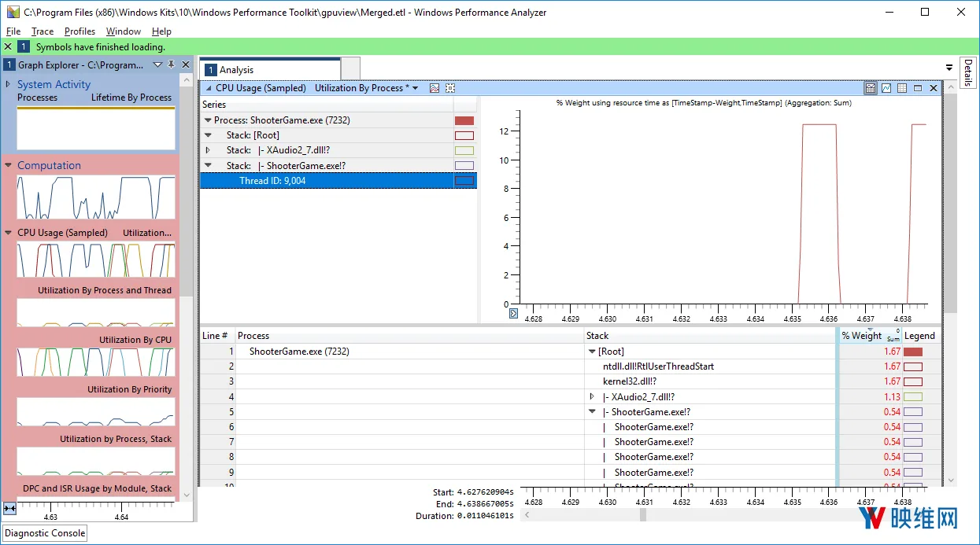Collapse the Computation section in Graph Explorer
The image size is (980, 545).
(x=9, y=165)
